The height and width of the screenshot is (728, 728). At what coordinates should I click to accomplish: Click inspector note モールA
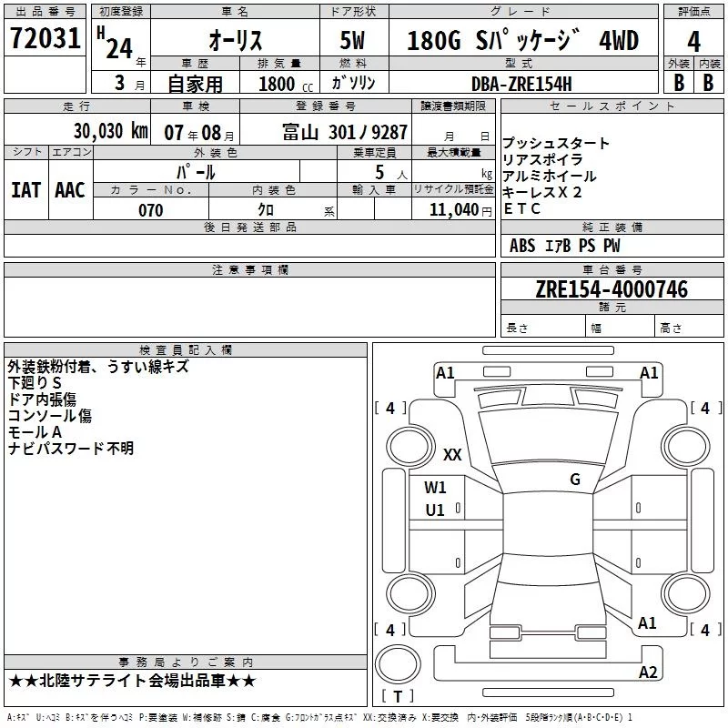click(x=35, y=432)
